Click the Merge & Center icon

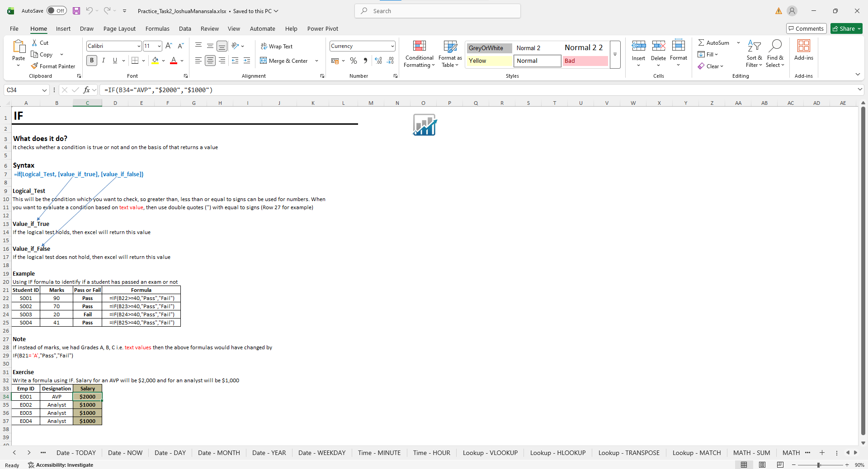(264, 61)
